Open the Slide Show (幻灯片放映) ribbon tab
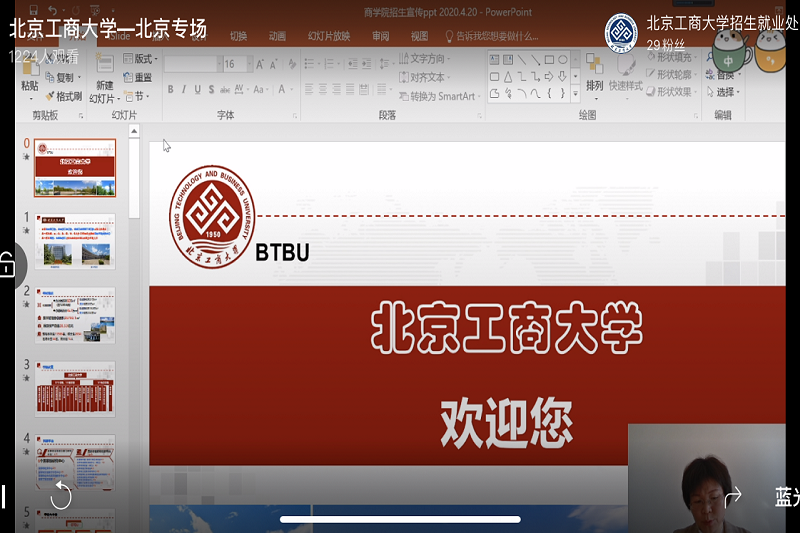This screenshot has height=533, width=800. pyautogui.click(x=328, y=36)
